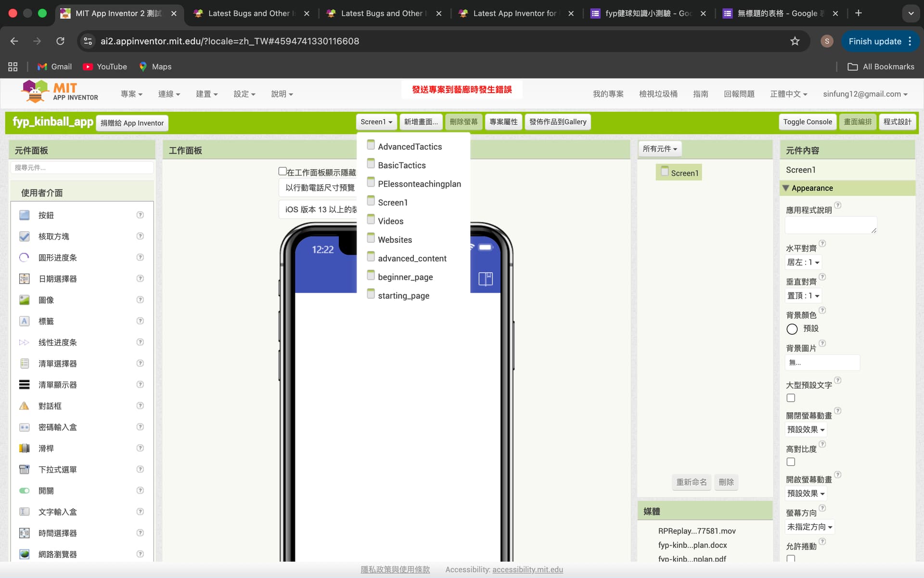Click the 背景顏色 color swatch

tap(792, 329)
